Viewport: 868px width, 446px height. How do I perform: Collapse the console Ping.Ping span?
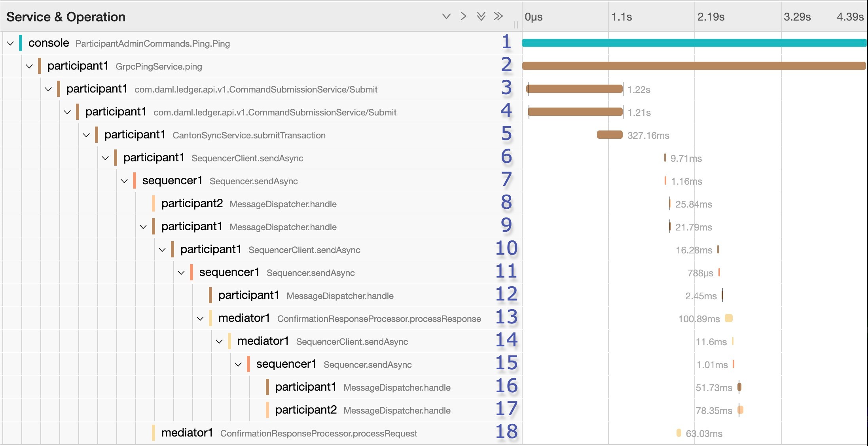click(x=10, y=43)
